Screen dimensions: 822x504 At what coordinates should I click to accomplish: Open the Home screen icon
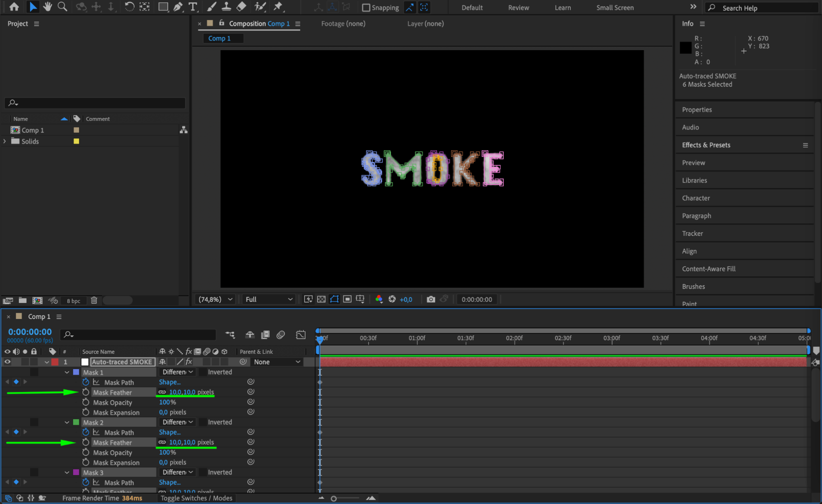coord(14,7)
